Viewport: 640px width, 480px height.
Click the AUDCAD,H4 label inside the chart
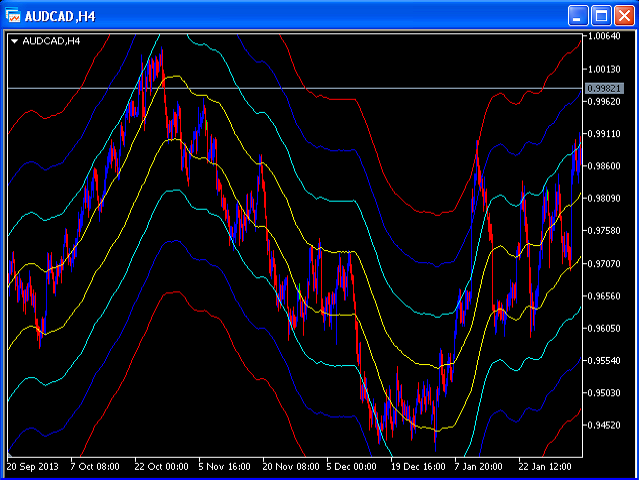[x=51, y=41]
